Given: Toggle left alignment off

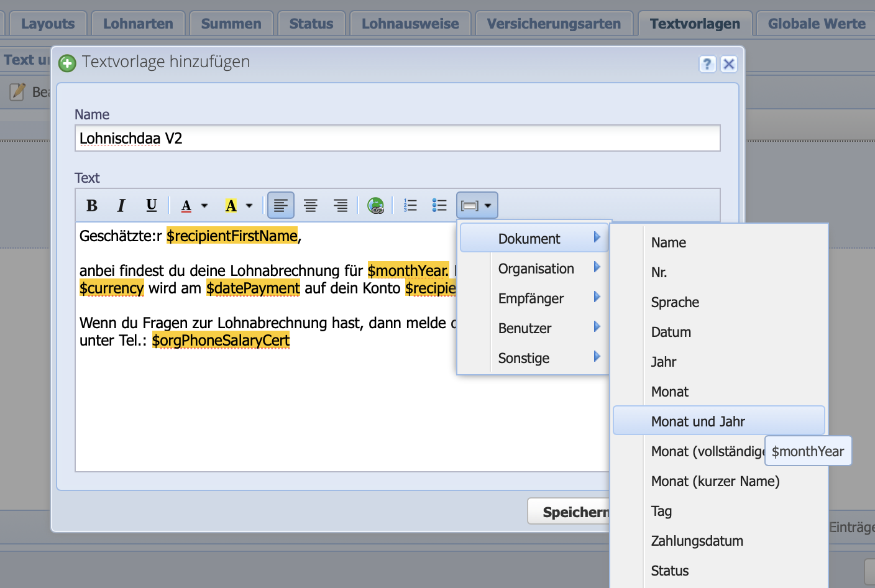Looking at the screenshot, I should (280, 205).
